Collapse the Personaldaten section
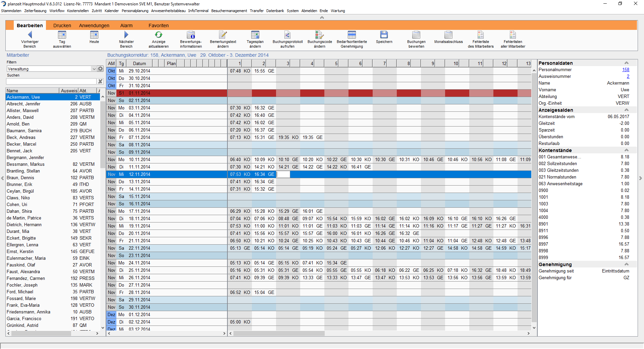Viewport: 644px width, 349px height. pos(626,63)
